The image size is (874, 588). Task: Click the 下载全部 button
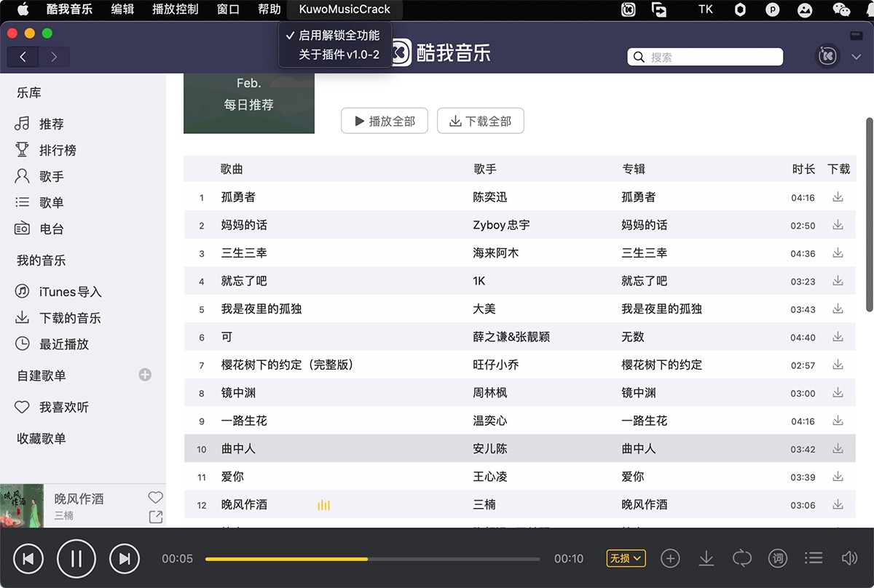coord(481,121)
